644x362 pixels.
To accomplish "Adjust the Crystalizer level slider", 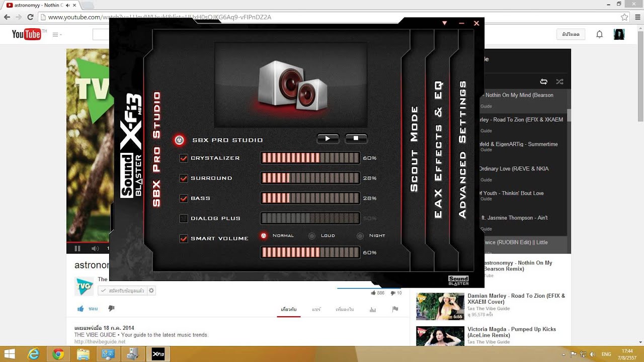I will pos(310,158).
